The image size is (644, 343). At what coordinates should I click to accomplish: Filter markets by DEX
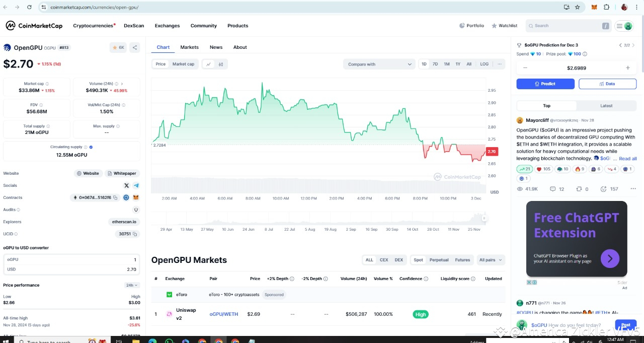pos(399,260)
